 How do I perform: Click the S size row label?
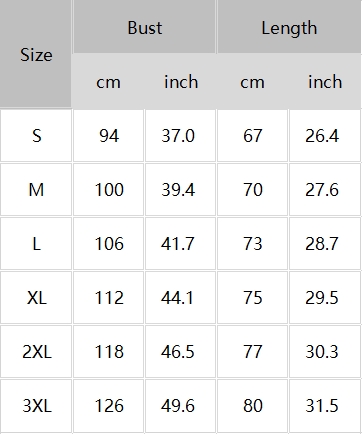(x=36, y=136)
